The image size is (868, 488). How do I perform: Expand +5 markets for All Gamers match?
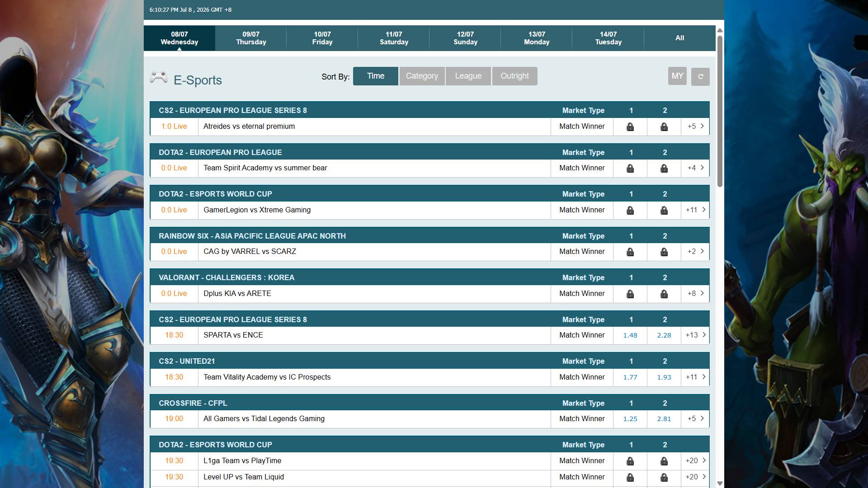click(695, 419)
